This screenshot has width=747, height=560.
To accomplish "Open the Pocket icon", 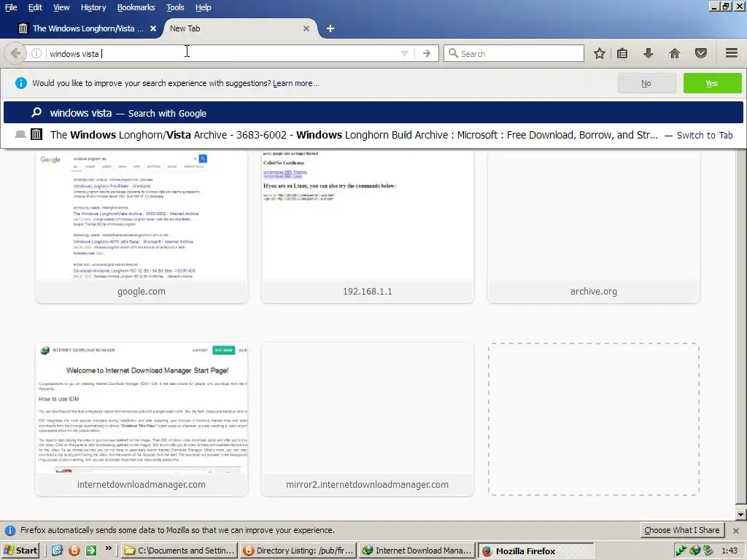I will point(701,53).
